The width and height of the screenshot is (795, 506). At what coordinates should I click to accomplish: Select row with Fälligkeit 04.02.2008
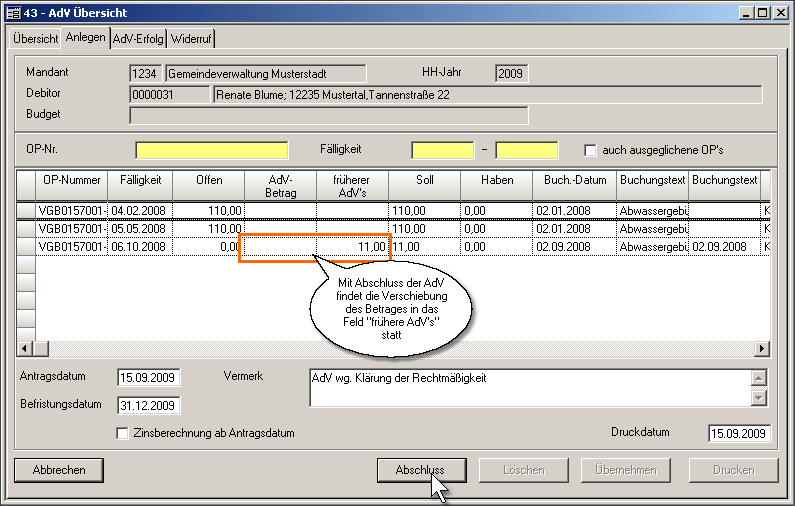click(x=140, y=211)
